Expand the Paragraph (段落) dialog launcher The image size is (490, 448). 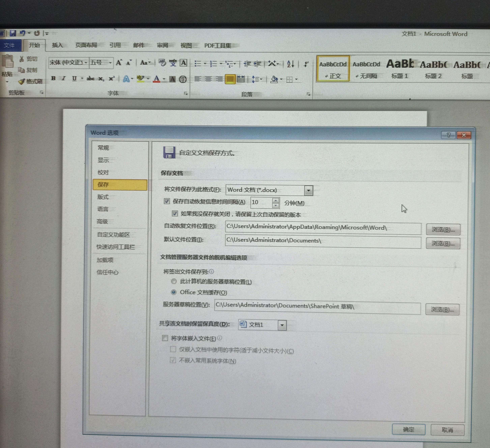point(308,94)
